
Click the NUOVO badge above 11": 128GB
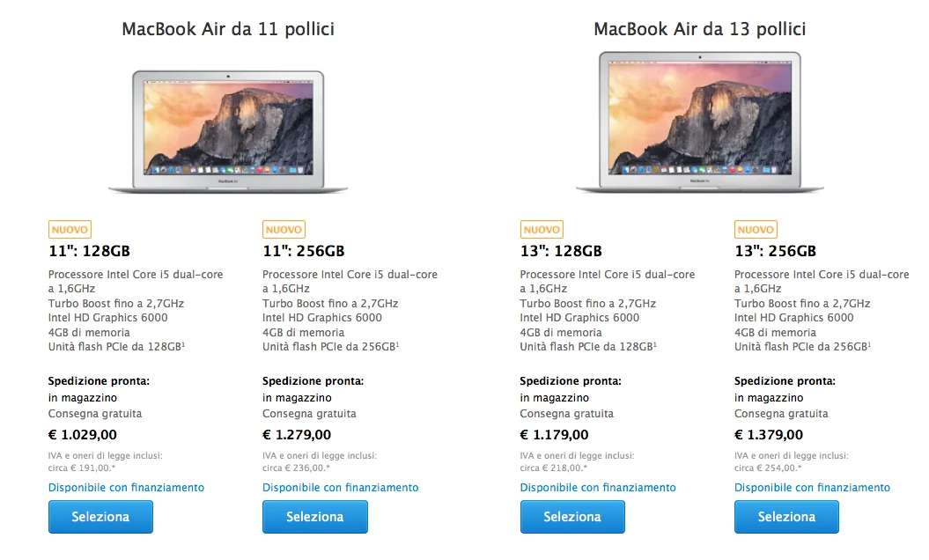pyautogui.click(x=70, y=230)
